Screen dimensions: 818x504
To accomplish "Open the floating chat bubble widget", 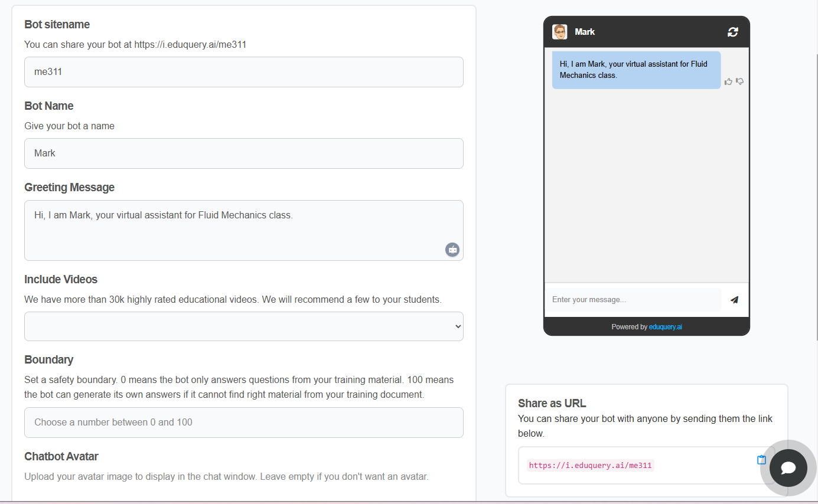I will [788, 468].
